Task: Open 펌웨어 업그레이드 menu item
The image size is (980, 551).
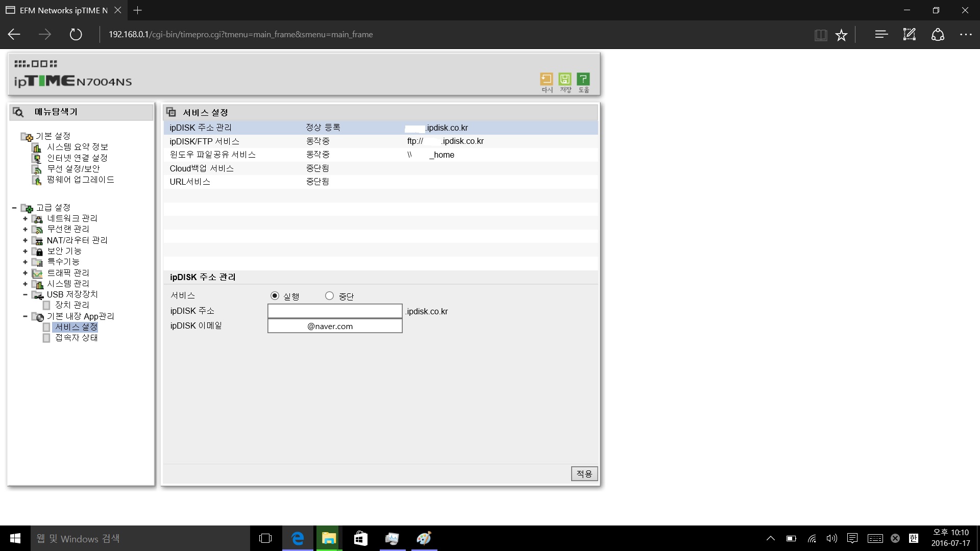Action: (x=81, y=180)
